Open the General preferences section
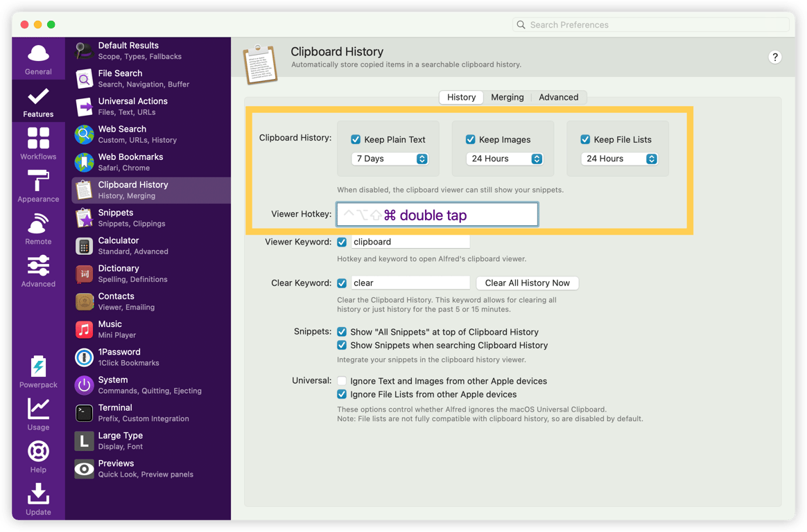The width and height of the screenshot is (807, 532). click(39, 59)
